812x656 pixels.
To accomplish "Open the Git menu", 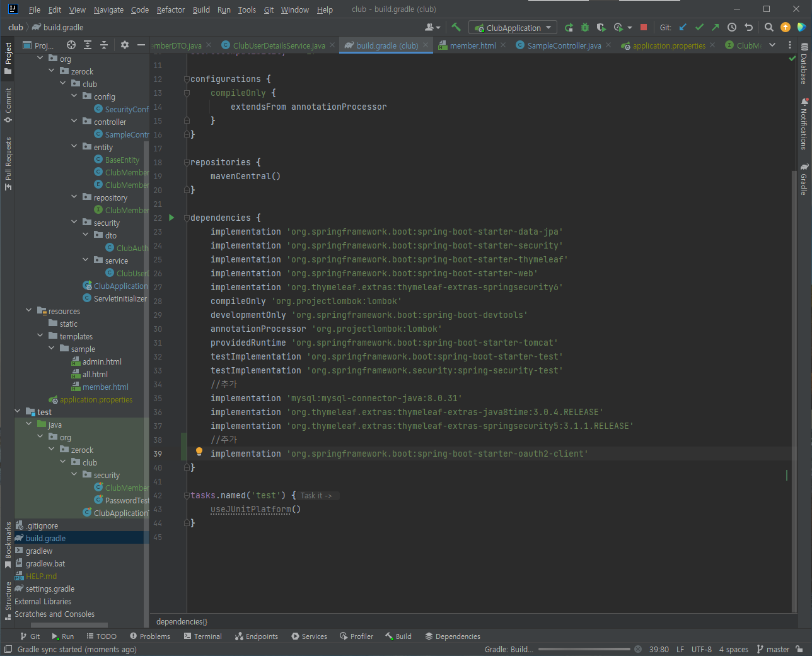I will tap(269, 9).
